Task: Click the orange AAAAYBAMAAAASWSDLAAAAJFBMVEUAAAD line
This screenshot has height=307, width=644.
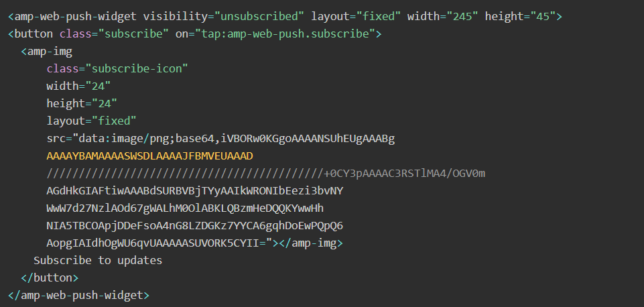Action: 150,156
